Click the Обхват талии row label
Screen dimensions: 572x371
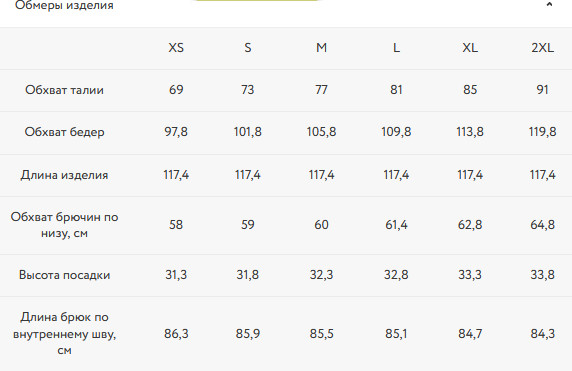(x=64, y=90)
